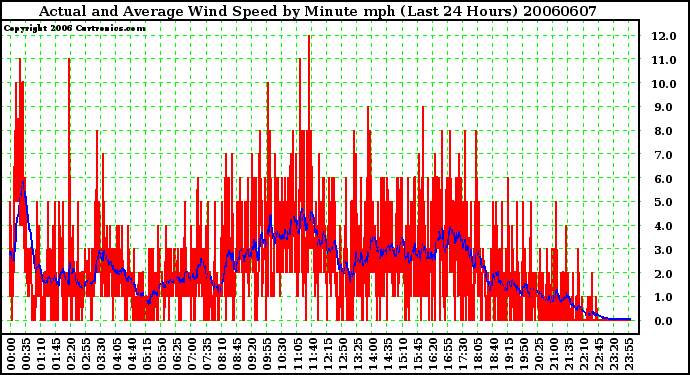Click the 15:45 time label

pos(418,354)
